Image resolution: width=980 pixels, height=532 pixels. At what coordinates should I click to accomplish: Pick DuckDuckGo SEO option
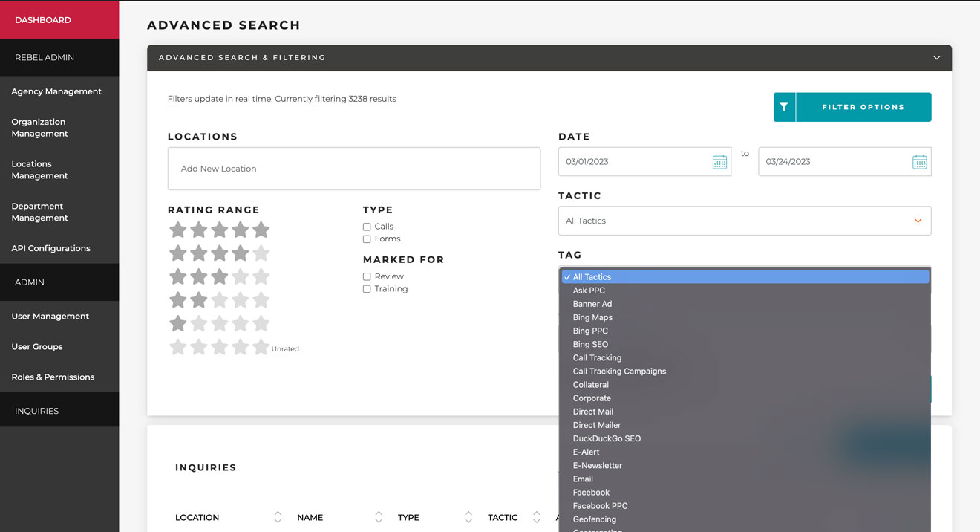(745, 438)
